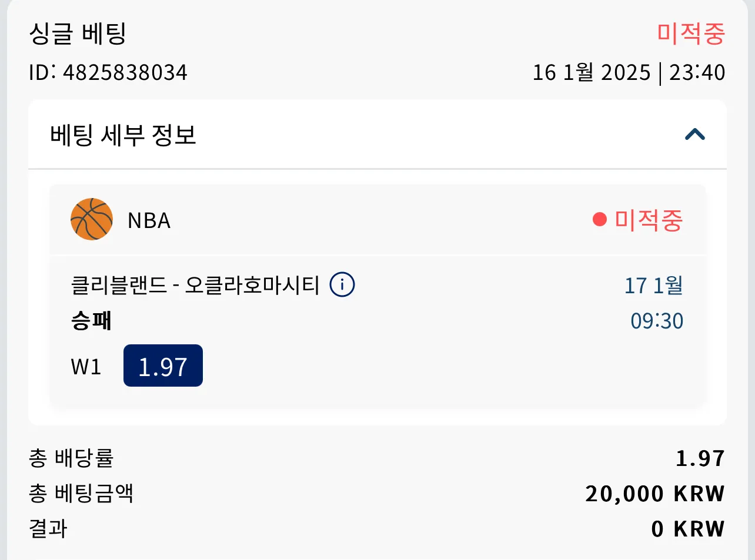Click the W1 selection label
Image resolution: width=755 pixels, height=560 pixels.
click(x=86, y=367)
